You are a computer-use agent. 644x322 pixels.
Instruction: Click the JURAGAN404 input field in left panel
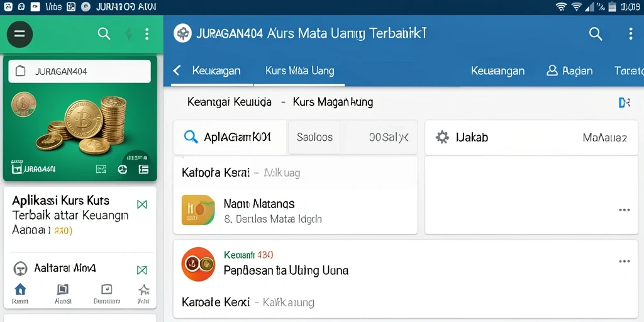(x=80, y=72)
